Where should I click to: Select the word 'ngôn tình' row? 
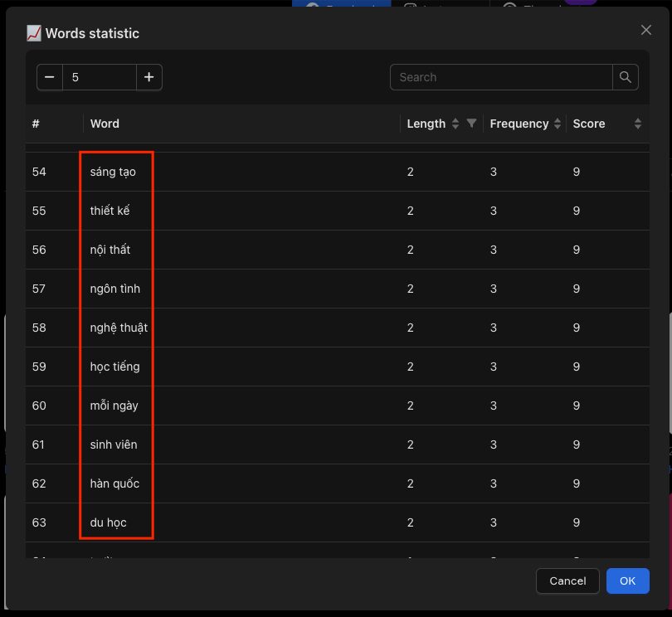click(x=338, y=289)
